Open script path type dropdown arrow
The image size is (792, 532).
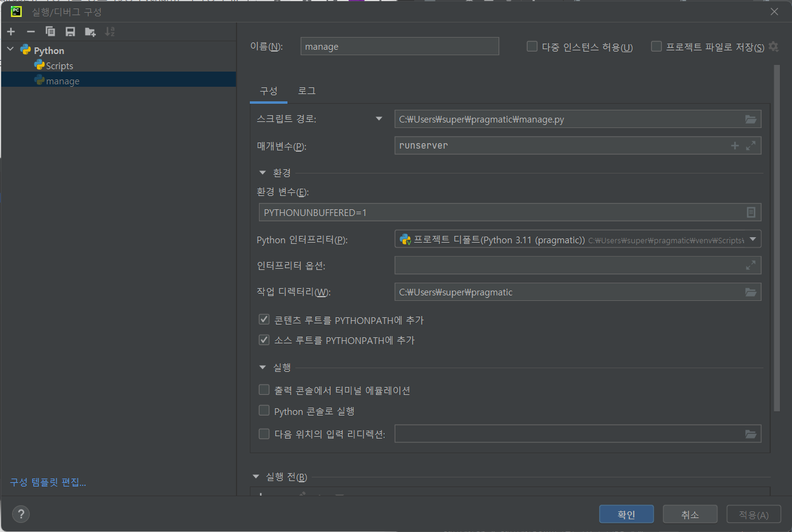coord(380,119)
